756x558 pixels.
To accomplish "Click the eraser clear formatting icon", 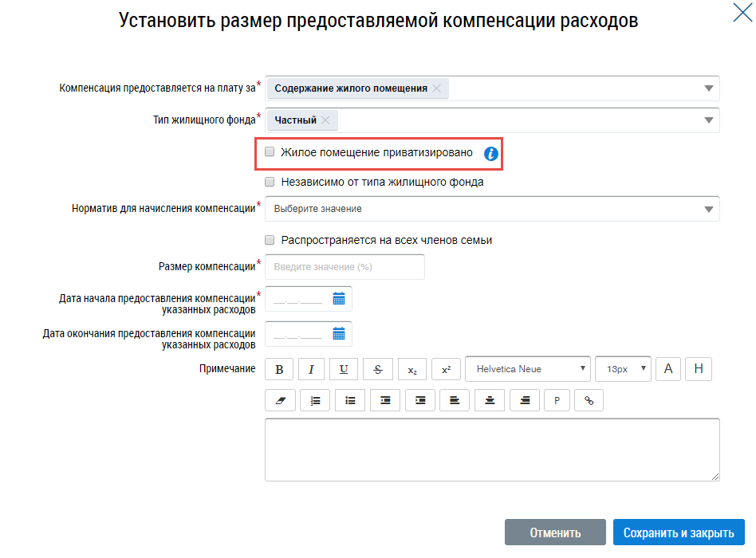I will [x=280, y=400].
